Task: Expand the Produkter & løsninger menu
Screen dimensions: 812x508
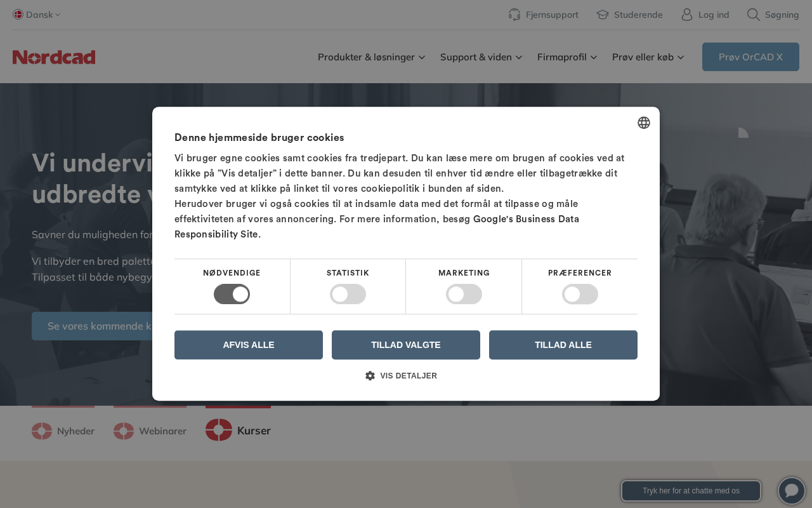Action: click(371, 57)
